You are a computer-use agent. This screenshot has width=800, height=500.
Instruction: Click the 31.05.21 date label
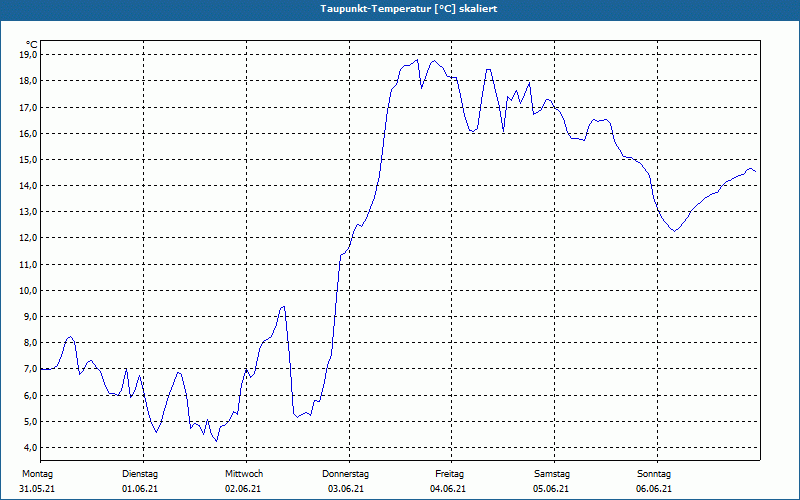(x=37, y=489)
